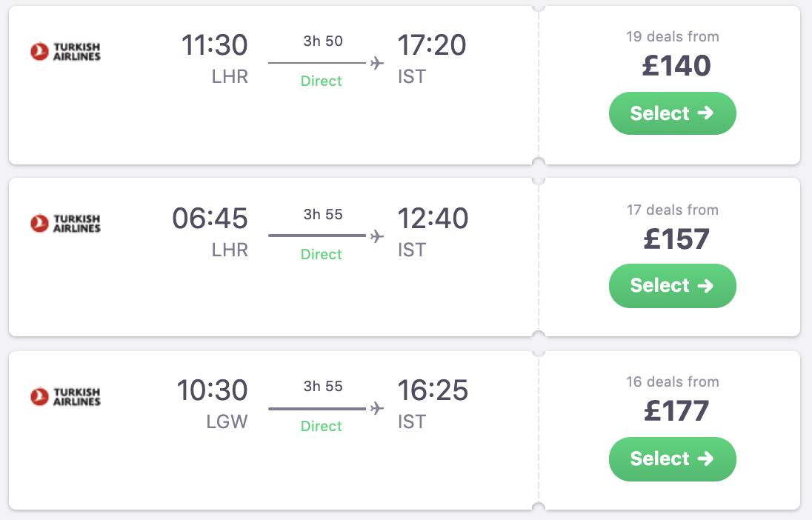Select the £140 flight deal

tap(672, 113)
